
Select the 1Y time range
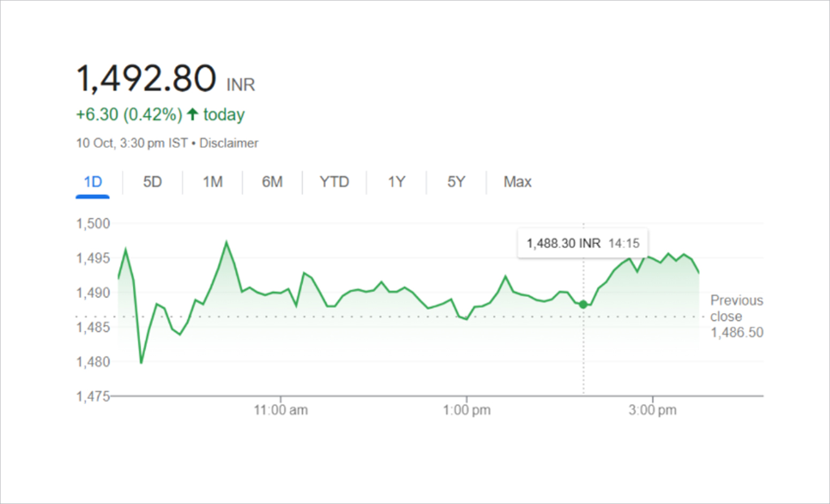(397, 182)
